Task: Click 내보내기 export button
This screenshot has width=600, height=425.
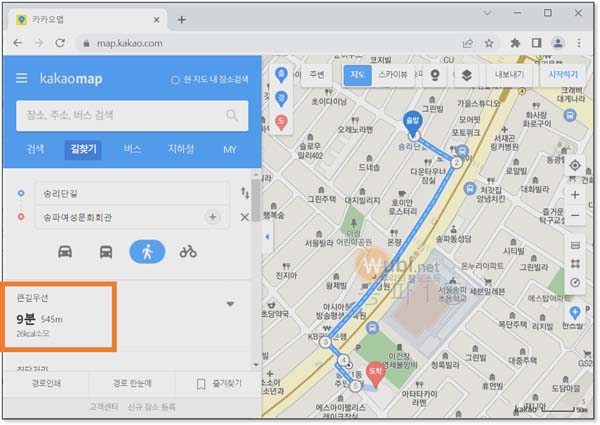Action: point(509,75)
